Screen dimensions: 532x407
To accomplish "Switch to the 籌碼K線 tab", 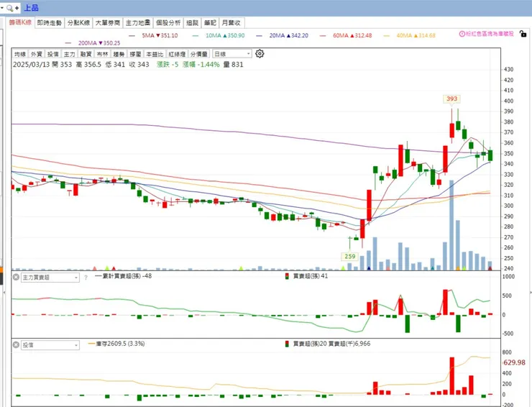I will [20, 23].
